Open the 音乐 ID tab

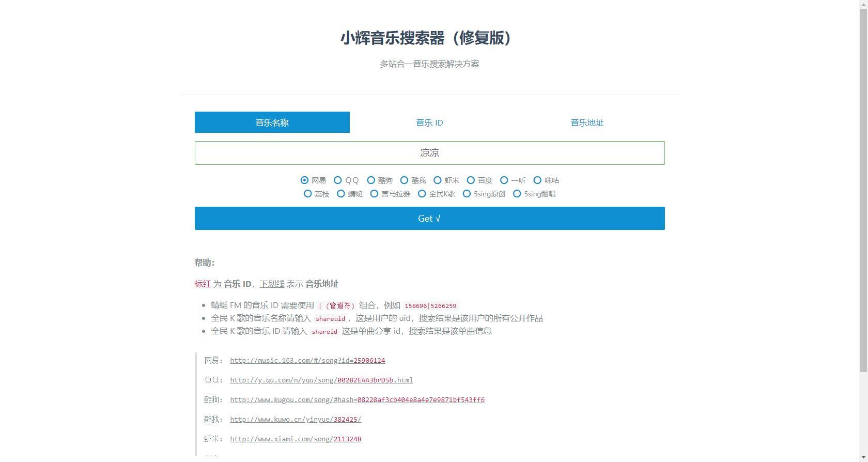pos(429,122)
